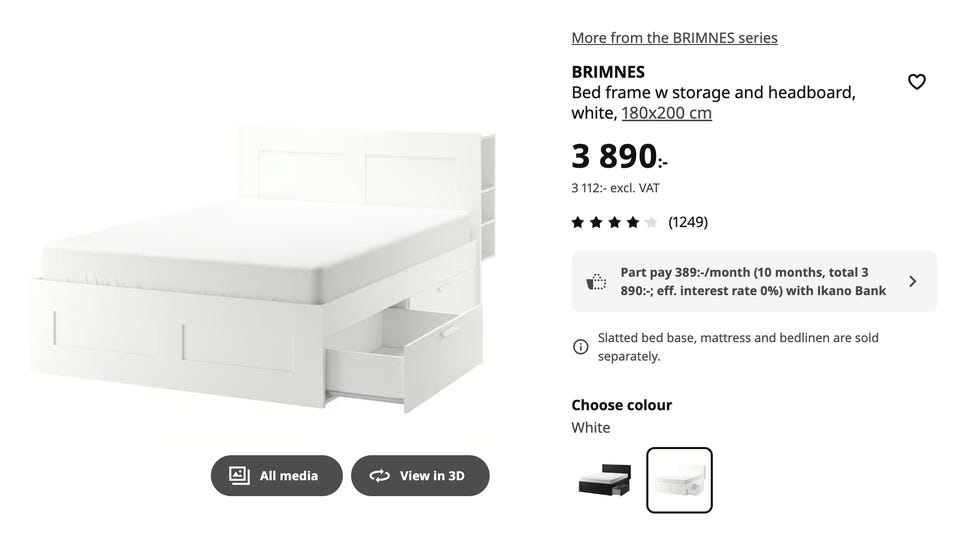Click the All media gallery icon
Image resolution: width=960 pixels, height=535 pixels.
(x=239, y=475)
